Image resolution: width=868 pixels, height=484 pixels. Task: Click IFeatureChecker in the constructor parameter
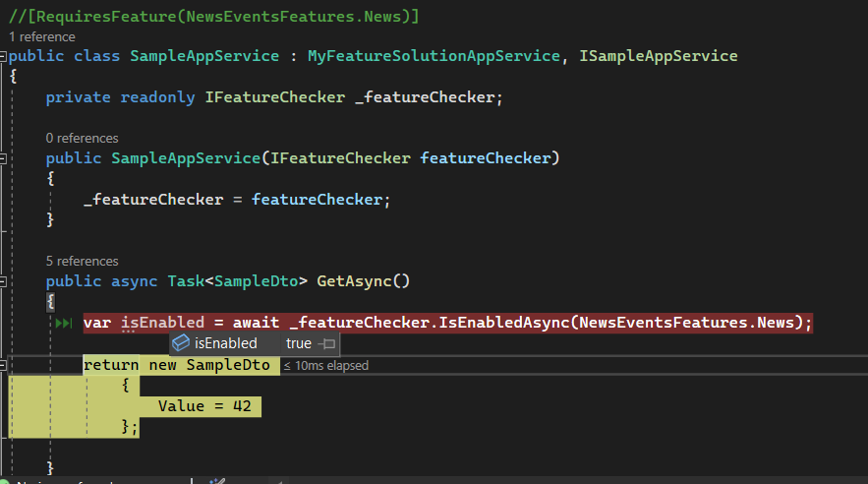pos(340,158)
